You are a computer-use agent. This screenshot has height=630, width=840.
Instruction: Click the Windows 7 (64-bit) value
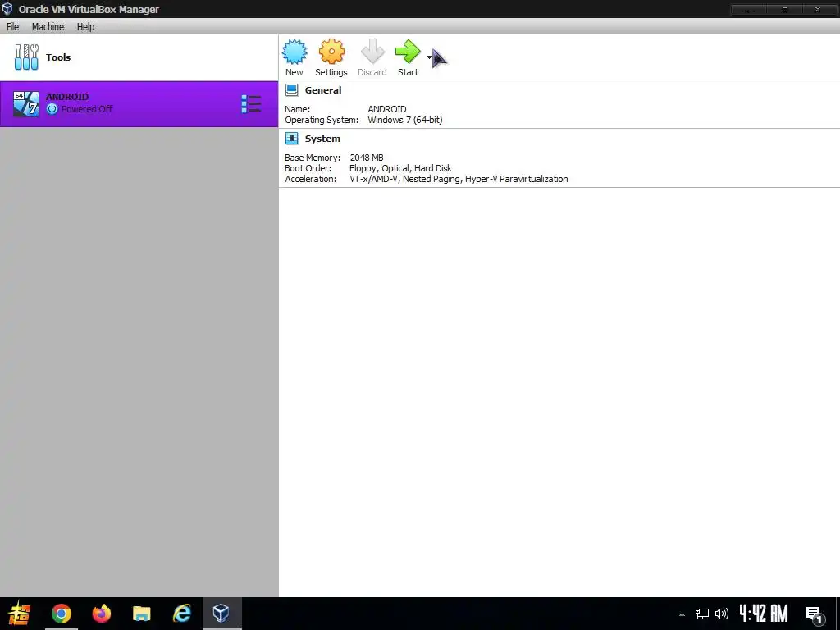click(x=405, y=120)
